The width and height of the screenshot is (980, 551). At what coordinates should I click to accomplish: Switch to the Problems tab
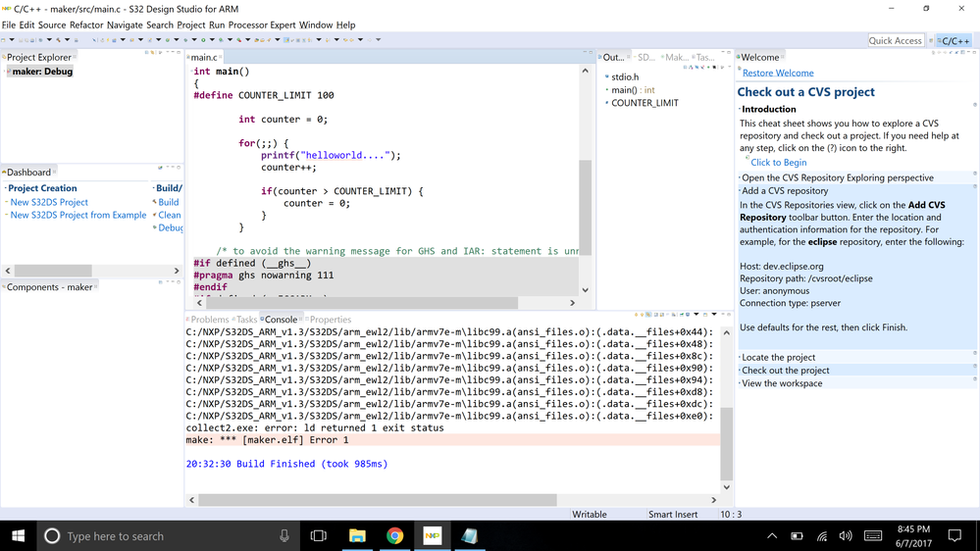click(x=209, y=320)
